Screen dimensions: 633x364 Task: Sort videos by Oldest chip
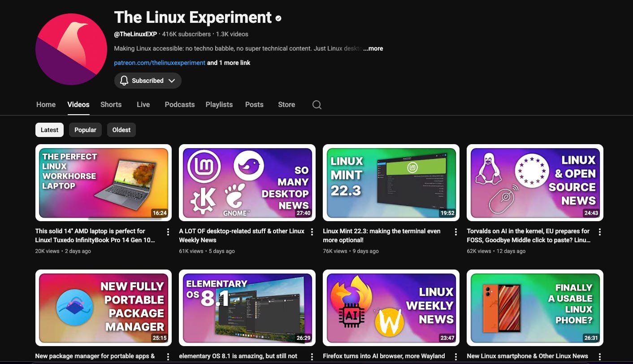tap(121, 130)
